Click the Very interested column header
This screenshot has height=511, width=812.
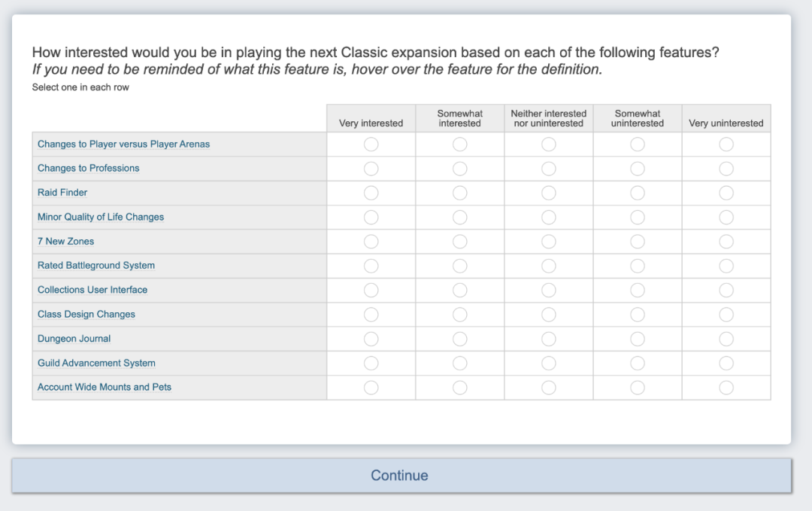[x=371, y=123]
